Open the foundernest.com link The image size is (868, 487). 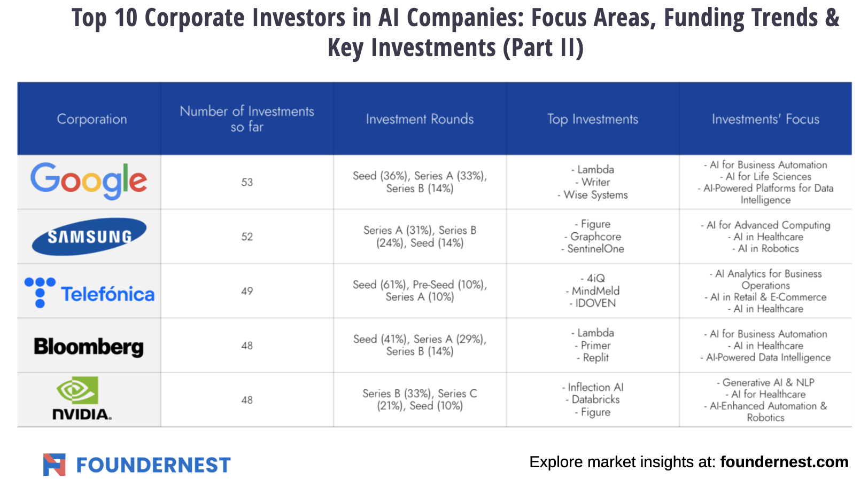pyautogui.click(x=784, y=462)
